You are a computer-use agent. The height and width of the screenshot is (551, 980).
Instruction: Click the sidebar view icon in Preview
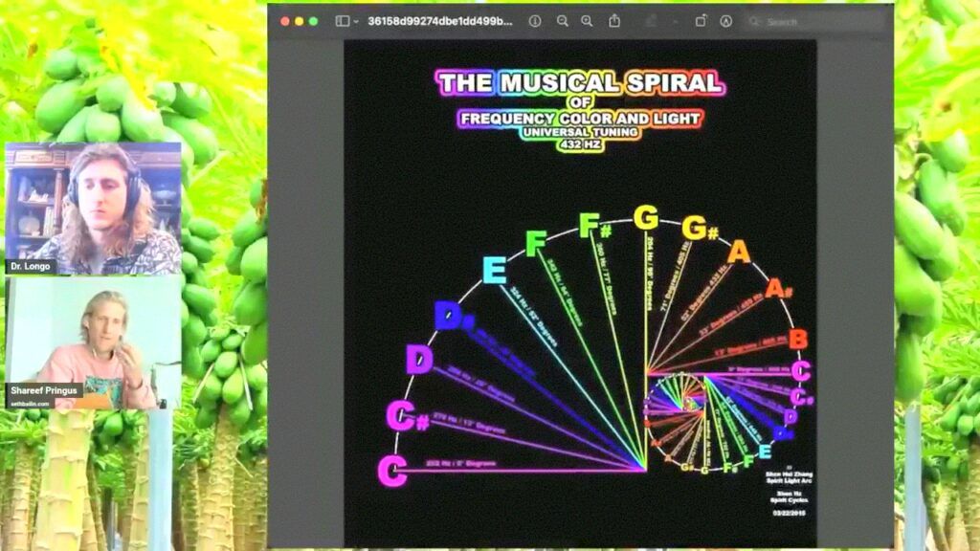(x=342, y=21)
